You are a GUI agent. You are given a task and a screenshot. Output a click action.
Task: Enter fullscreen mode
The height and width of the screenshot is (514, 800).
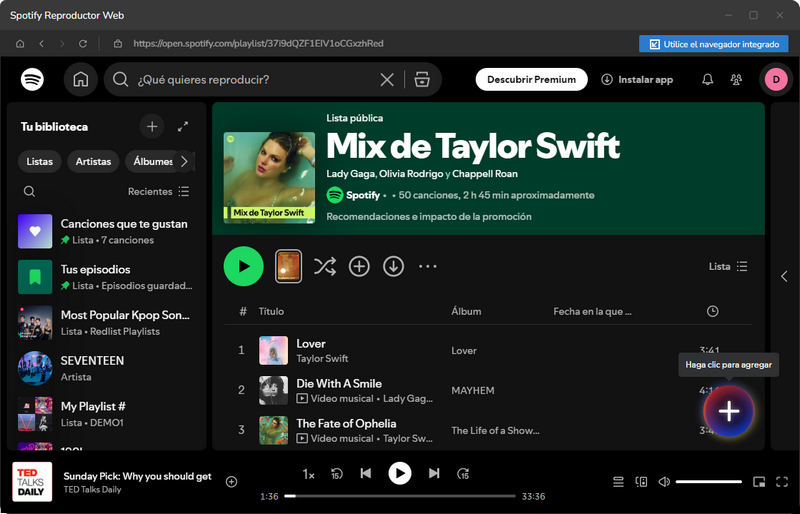(782, 482)
